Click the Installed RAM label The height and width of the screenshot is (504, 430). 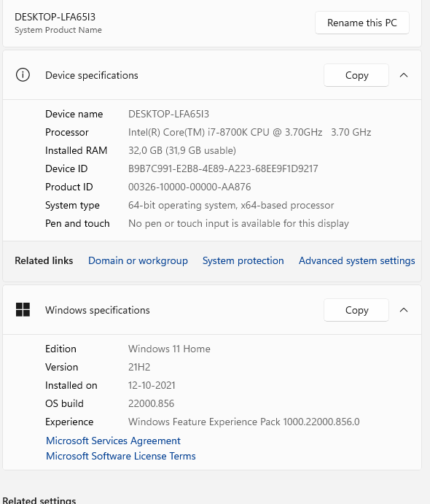coord(76,150)
